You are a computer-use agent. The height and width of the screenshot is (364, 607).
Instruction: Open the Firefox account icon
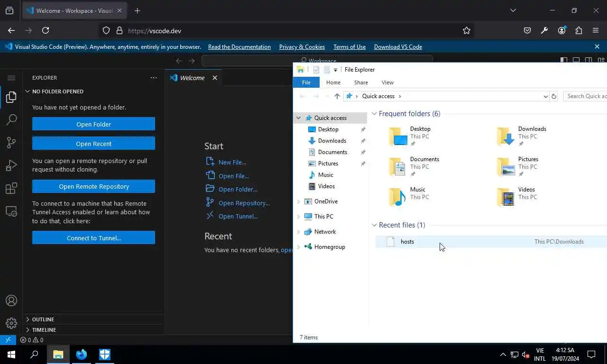[x=561, y=30]
